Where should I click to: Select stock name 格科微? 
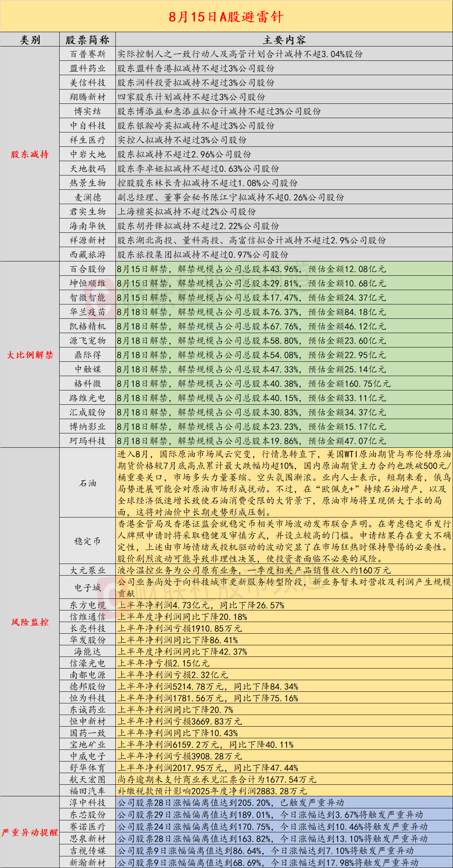[88, 383]
